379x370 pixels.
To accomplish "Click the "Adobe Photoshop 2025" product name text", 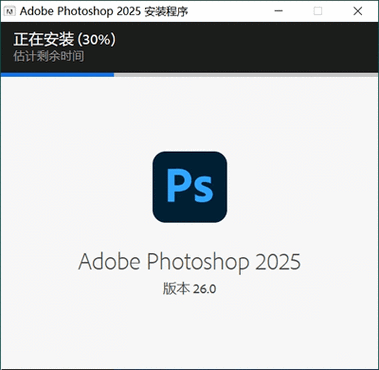I will point(189,262).
